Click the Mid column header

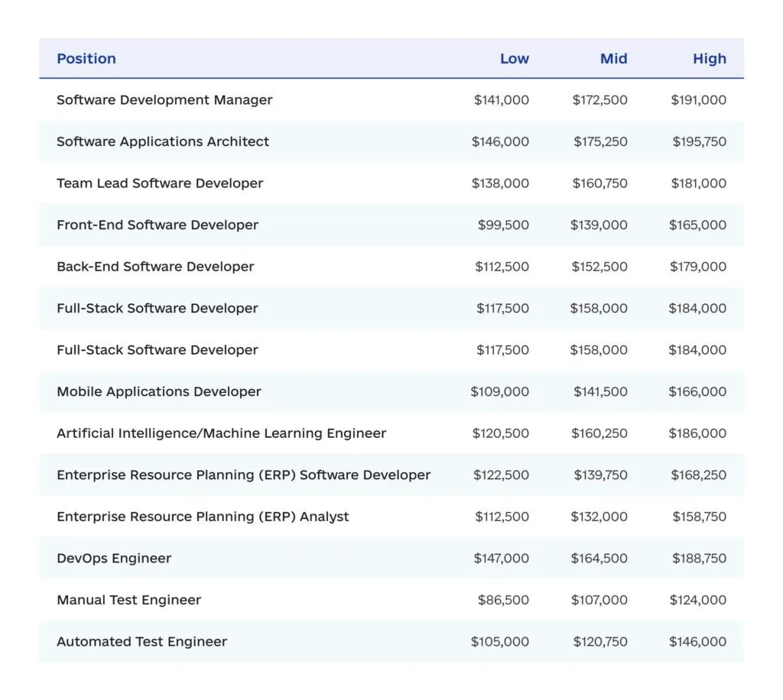pos(614,59)
